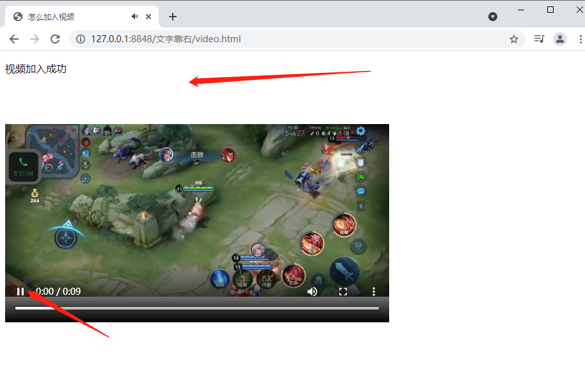Close the 怎么加入视频 tab
585x392 pixels.
[149, 17]
